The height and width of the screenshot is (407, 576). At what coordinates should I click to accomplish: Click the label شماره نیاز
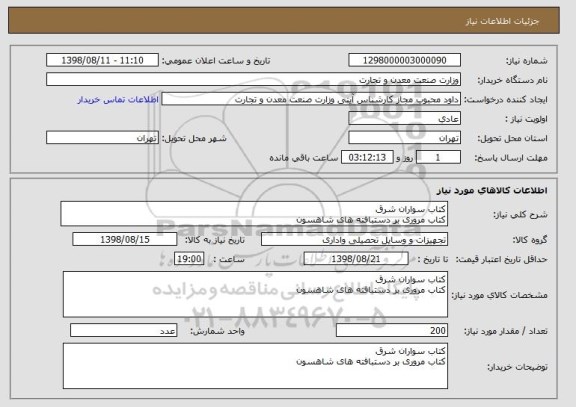tap(527, 61)
